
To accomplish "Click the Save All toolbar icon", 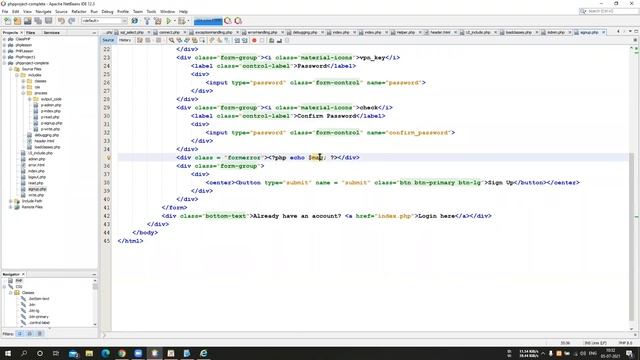I will (38, 21).
